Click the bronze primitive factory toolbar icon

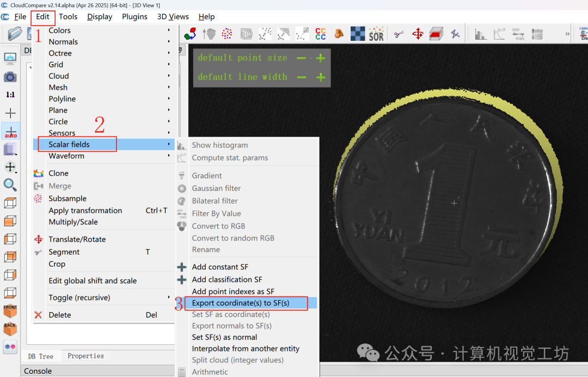point(339,34)
